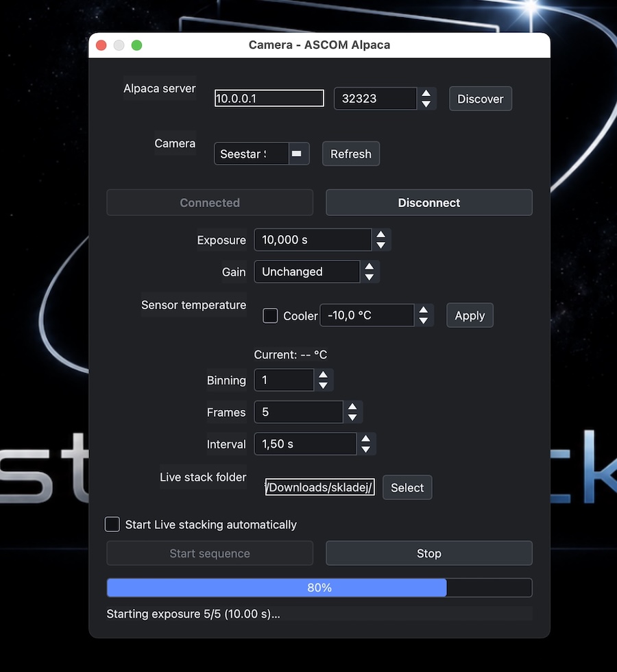Edit the cooler temperature field -10,0 °C
Viewport: 617px width, 672px height.
pyautogui.click(x=367, y=315)
